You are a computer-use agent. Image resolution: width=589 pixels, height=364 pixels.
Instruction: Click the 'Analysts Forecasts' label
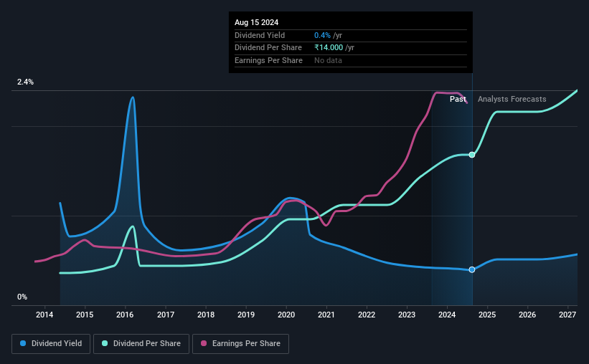click(x=512, y=99)
